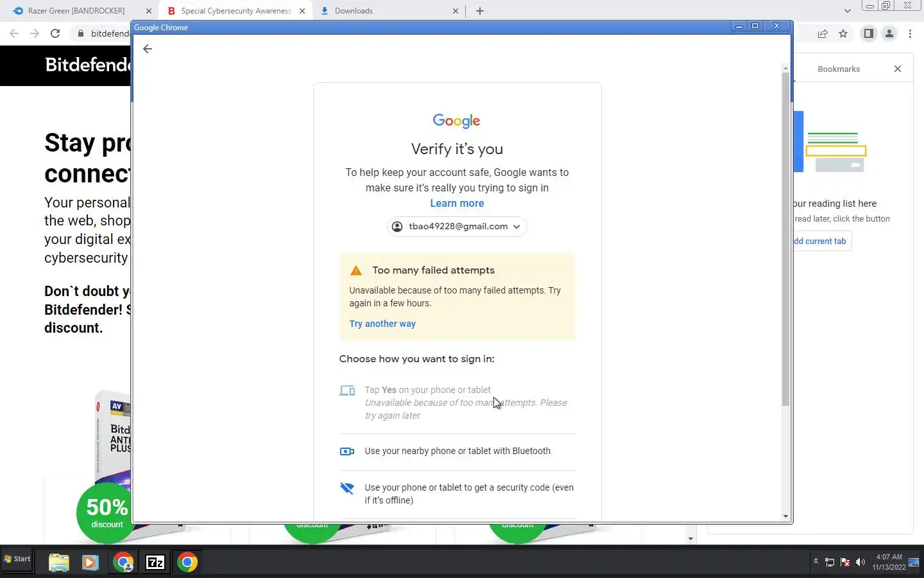Open the account chooser for tbao49228@gmail.com
The image size is (924, 578).
457,227
